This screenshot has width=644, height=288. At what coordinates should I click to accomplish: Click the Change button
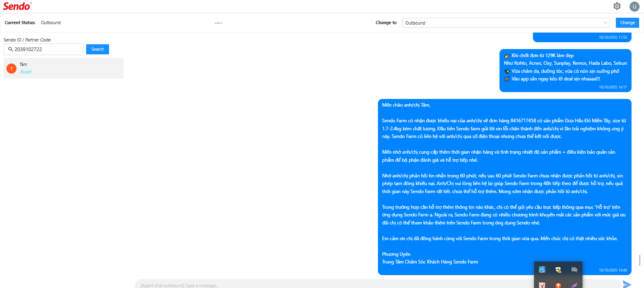[x=627, y=23]
